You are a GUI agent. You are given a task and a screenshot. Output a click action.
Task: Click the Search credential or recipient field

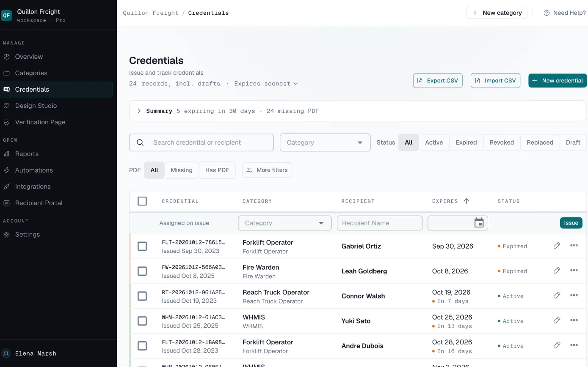(x=202, y=142)
